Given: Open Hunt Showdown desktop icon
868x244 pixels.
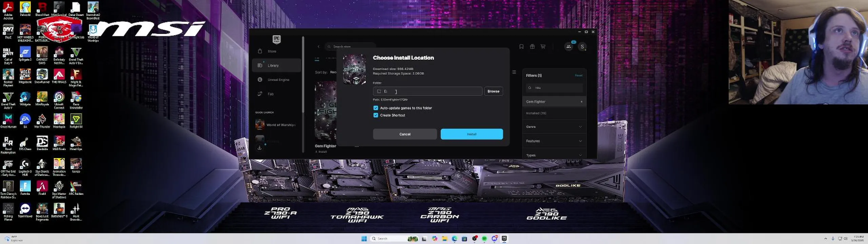Looking at the screenshot, I should point(76,212).
